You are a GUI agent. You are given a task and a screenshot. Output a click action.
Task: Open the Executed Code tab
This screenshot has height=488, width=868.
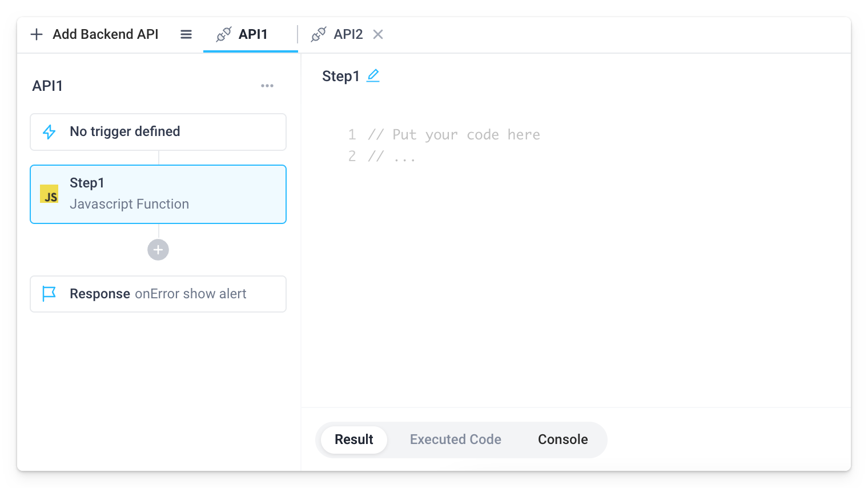coord(455,439)
